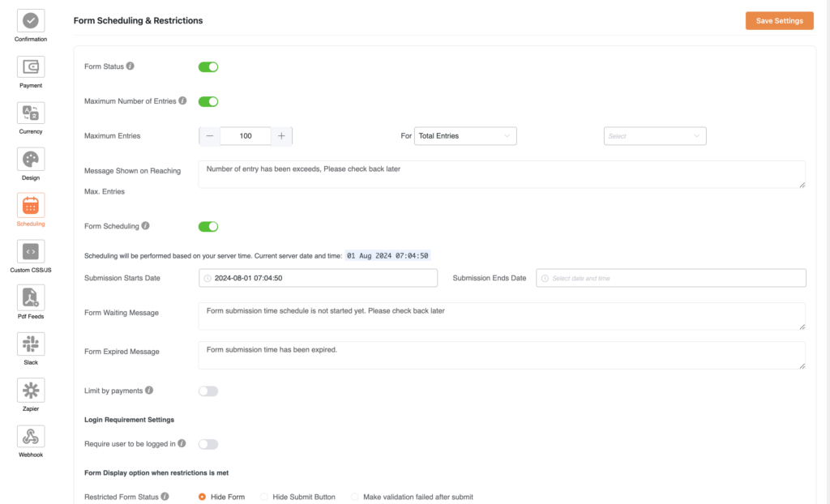830x504 pixels.
Task: Click the Currency icon in sidebar
Action: (x=31, y=113)
